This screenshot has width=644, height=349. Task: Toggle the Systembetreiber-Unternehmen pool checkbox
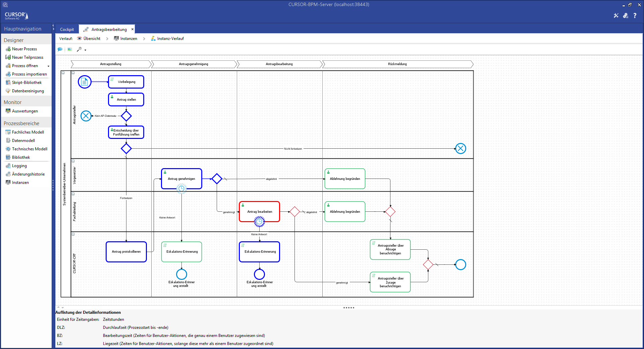tap(63, 73)
